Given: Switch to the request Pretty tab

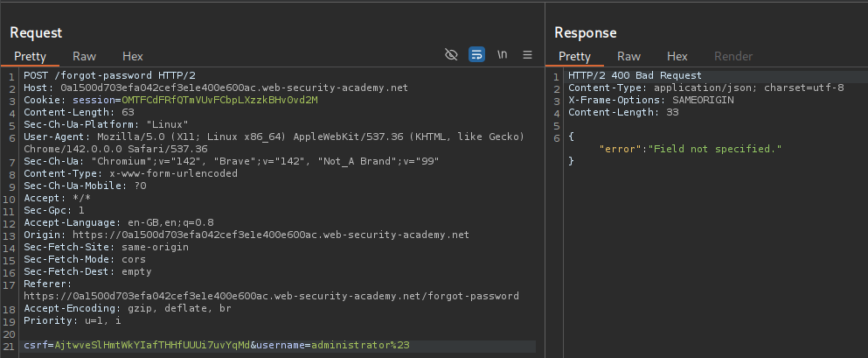Looking at the screenshot, I should tap(30, 55).
